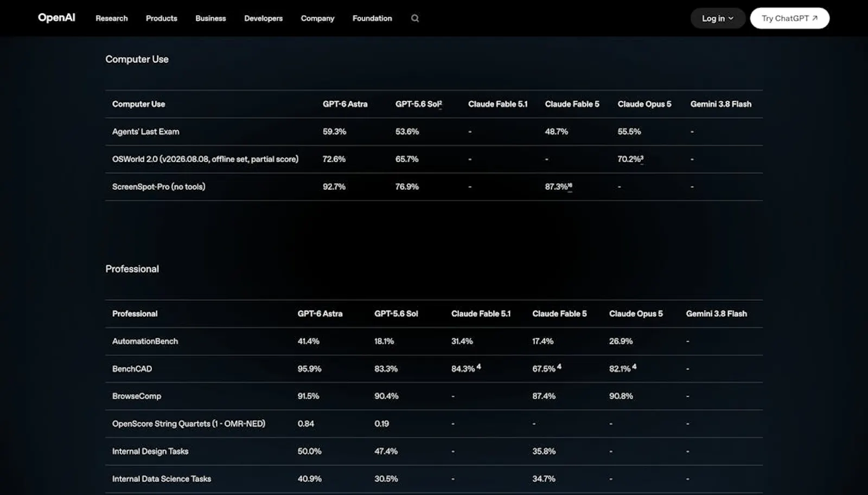Click GPT-5.6 Sol header in Professional table

(396, 314)
